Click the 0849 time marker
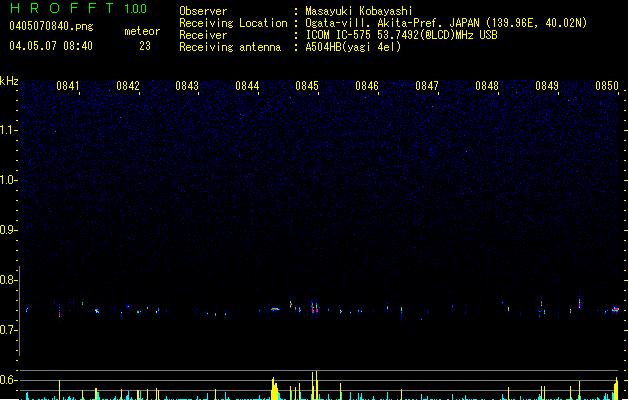 pyautogui.click(x=547, y=86)
